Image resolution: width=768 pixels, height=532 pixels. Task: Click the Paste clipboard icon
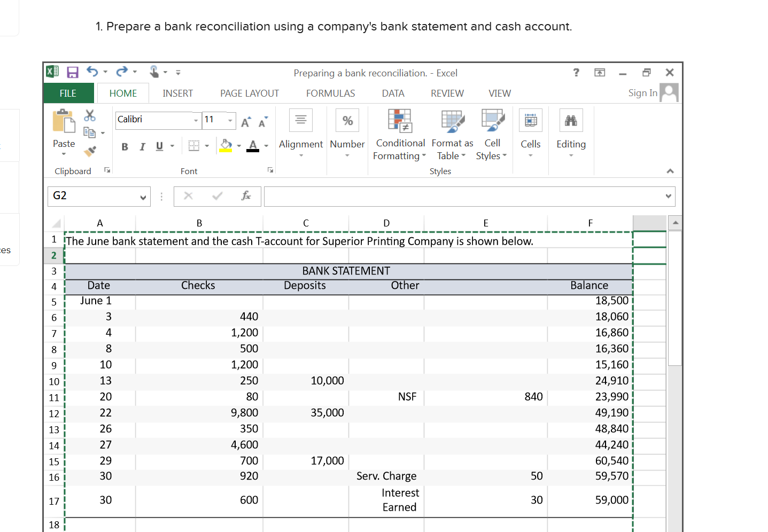tap(64, 121)
